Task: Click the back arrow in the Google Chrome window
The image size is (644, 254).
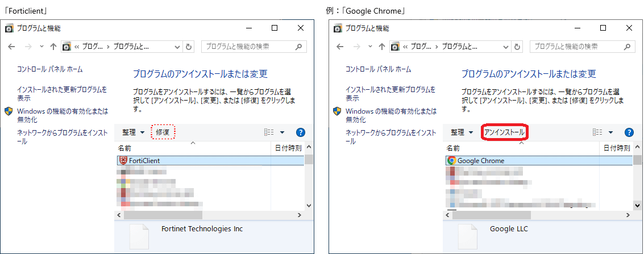Action: [x=340, y=47]
